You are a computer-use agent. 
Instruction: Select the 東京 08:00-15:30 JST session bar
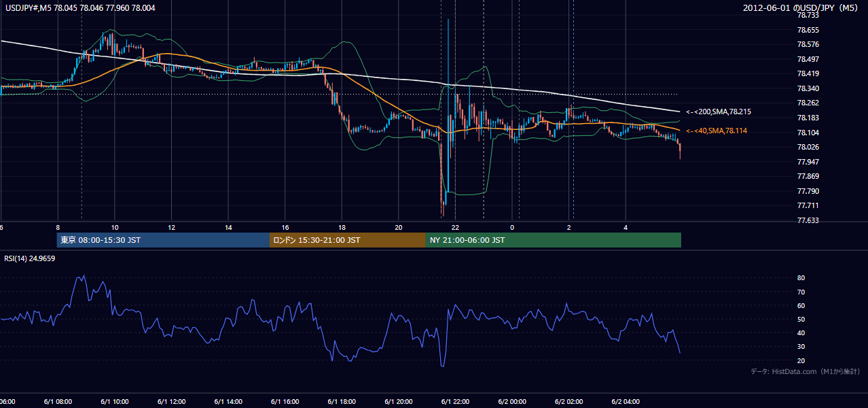coord(163,240)
